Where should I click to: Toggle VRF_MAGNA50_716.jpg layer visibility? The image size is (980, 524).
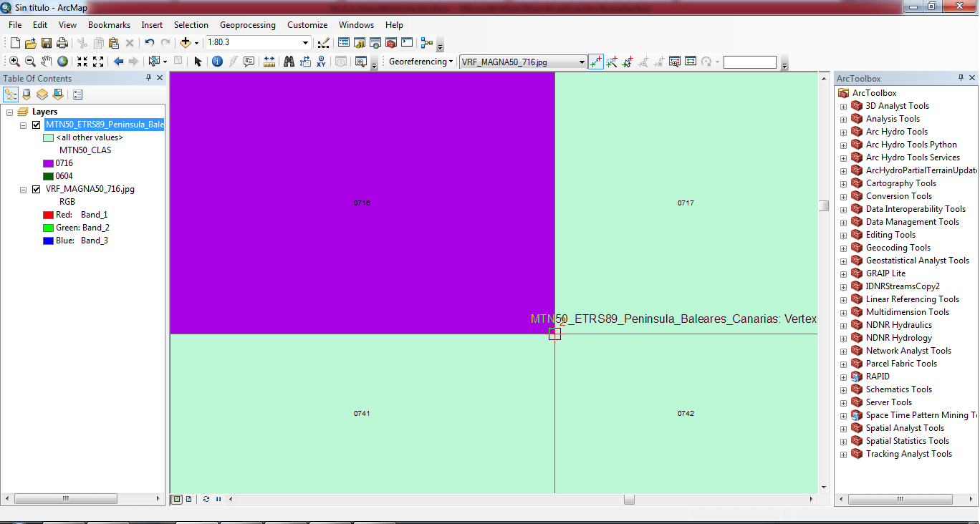[x=37, y=189]
